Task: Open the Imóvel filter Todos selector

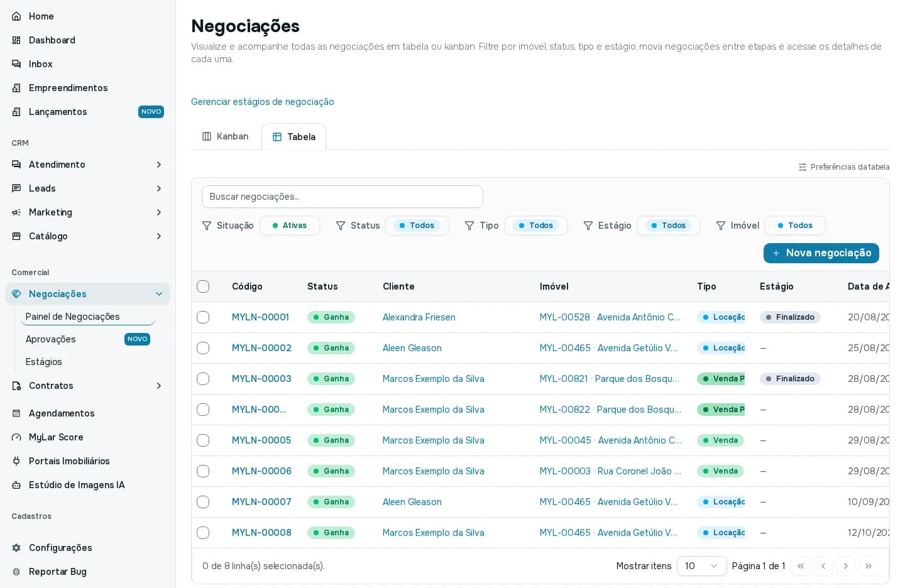Action: coord(795,226)
